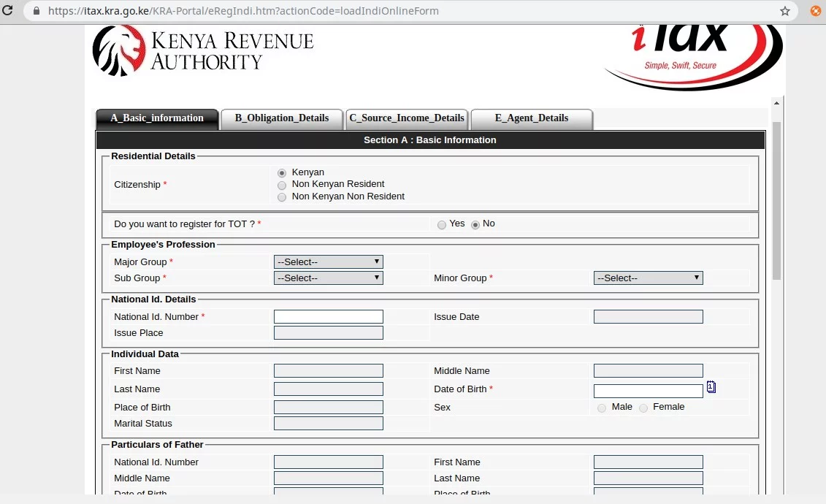The image size is (826, 504).
Task: Click the "Individual Data" legend text
Action: [x=145, y=354]
